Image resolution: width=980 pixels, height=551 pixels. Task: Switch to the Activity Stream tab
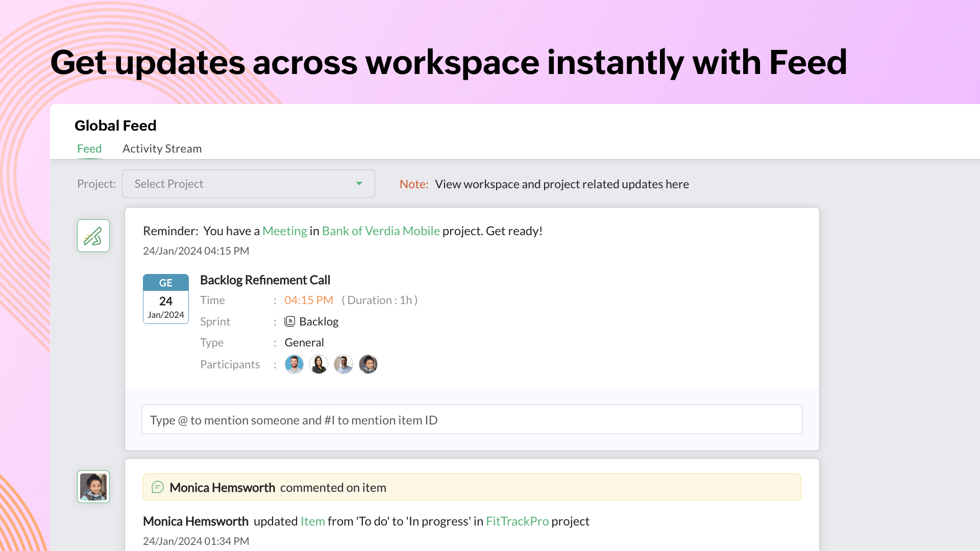pos(162,148)
